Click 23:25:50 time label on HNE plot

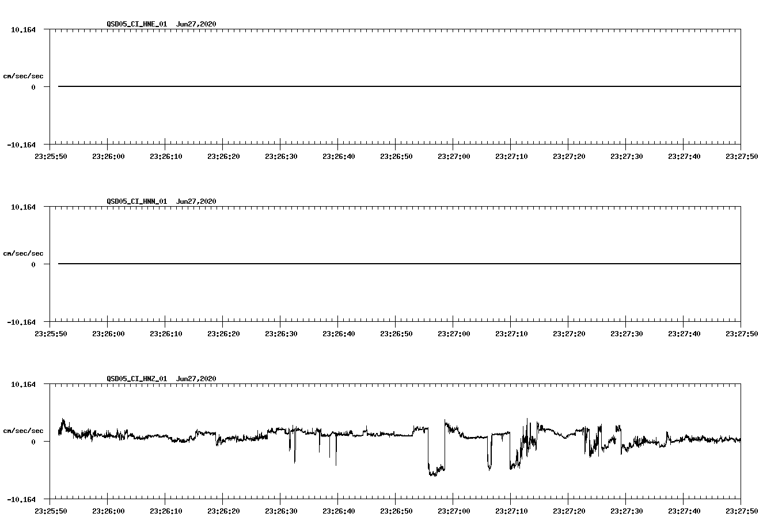pyautogui.click(x=50, y=156)
